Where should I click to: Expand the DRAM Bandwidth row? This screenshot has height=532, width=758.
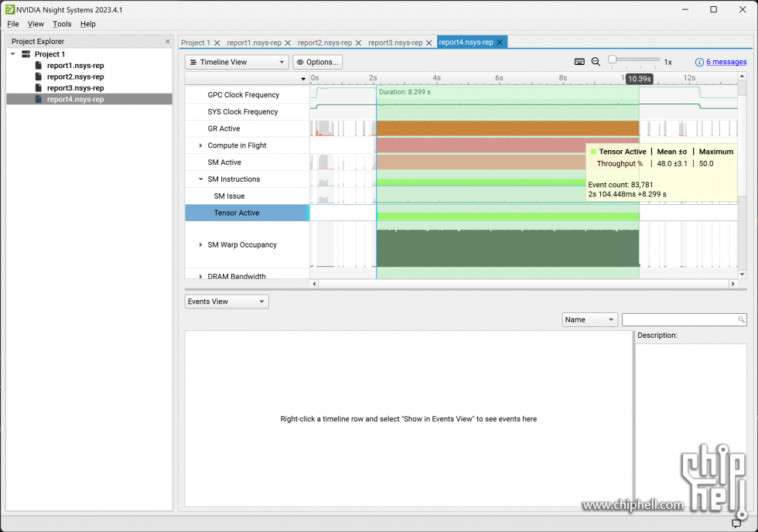[200, 276]
